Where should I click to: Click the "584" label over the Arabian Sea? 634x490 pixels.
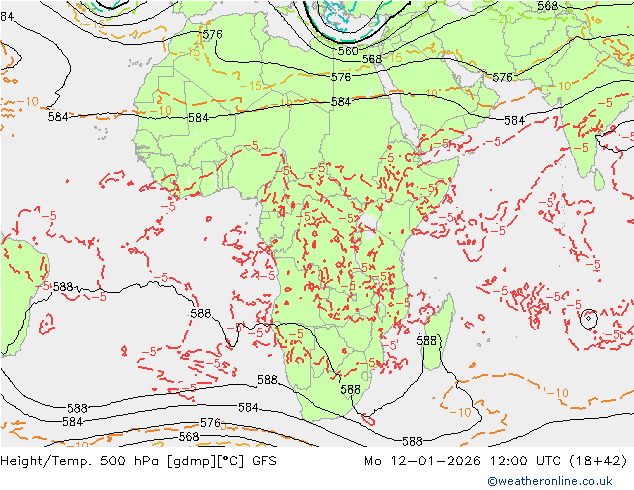coord(514,120)
